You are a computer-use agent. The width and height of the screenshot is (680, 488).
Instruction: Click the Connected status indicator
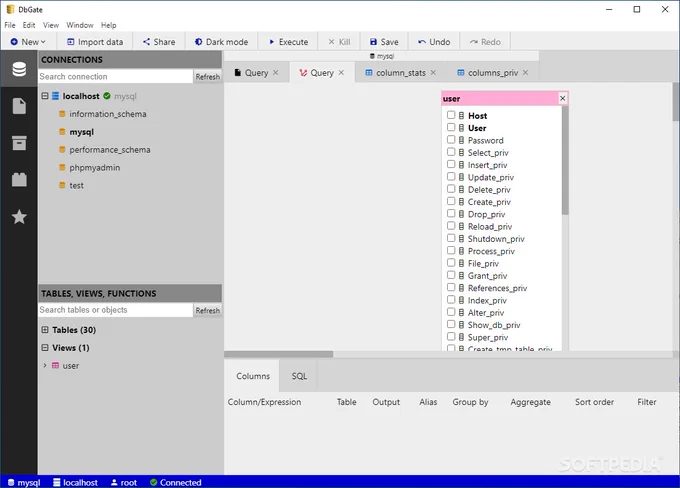coord(176,482)
